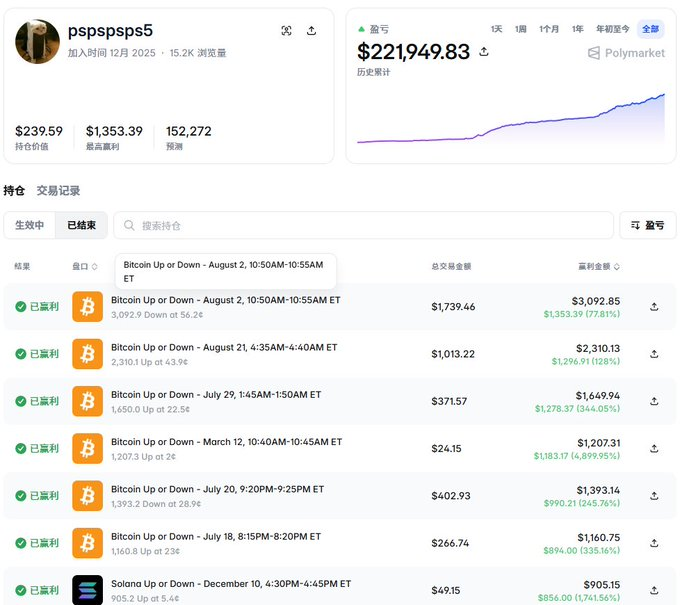Share the July 20 Bitcoin position

point(654,496)
